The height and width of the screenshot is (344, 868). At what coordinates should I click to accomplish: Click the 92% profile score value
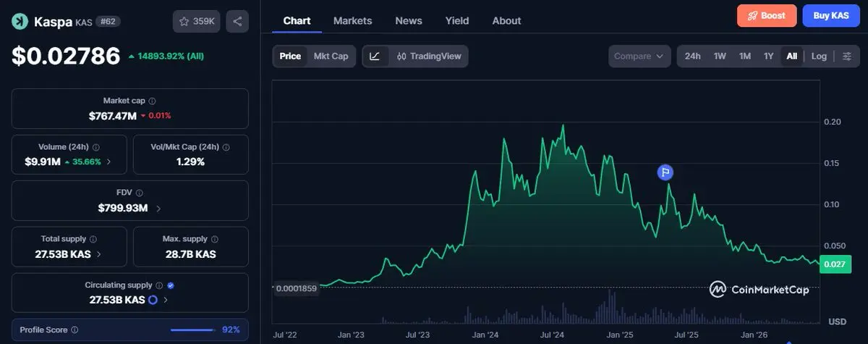(231, 330)
